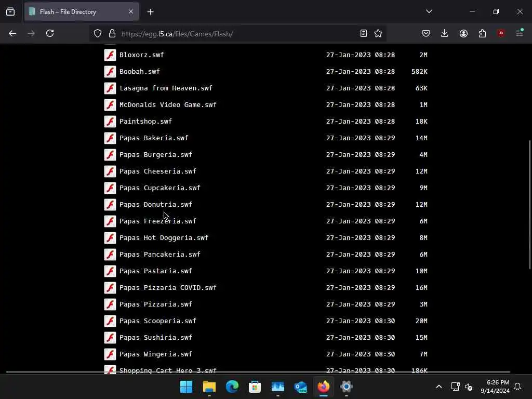Viewport: 532px width, 399px height.
Task: Click the horizontal scrollbar at page bottom
Action: pos(258,372)
